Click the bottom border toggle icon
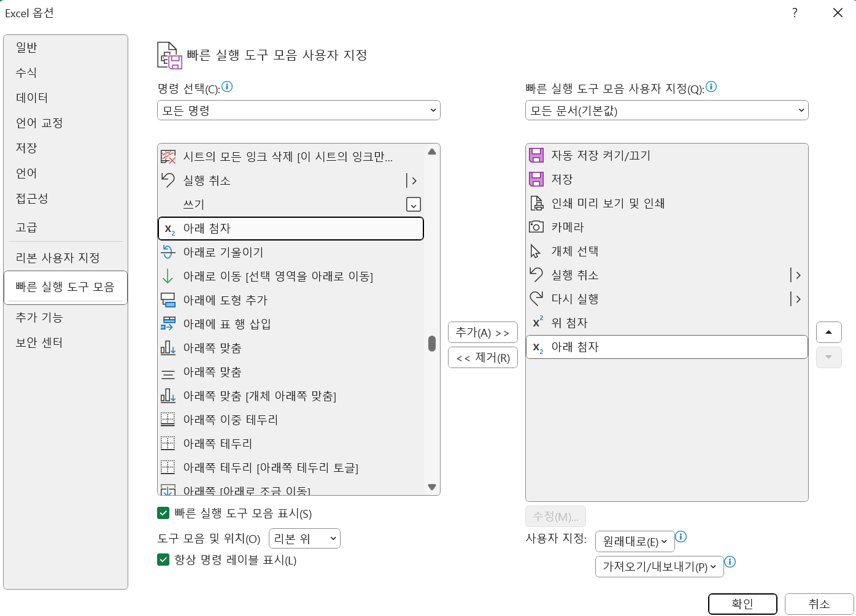Viewport: 856px width, 616px height. pos(168,468)
